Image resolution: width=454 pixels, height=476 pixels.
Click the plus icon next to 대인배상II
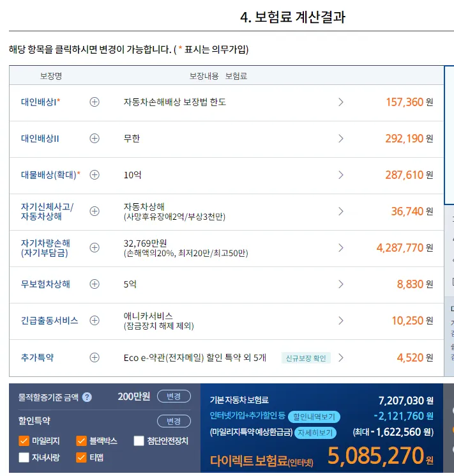click(x=95, y=139)
